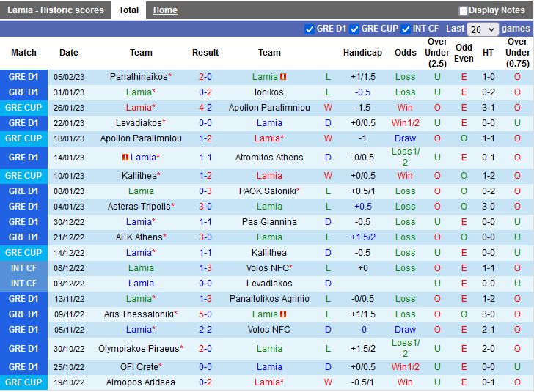The height and width of the screenshot is (392, 534).
Task: Open Aris Thessaloniki team link
Action: coord(139,314)
